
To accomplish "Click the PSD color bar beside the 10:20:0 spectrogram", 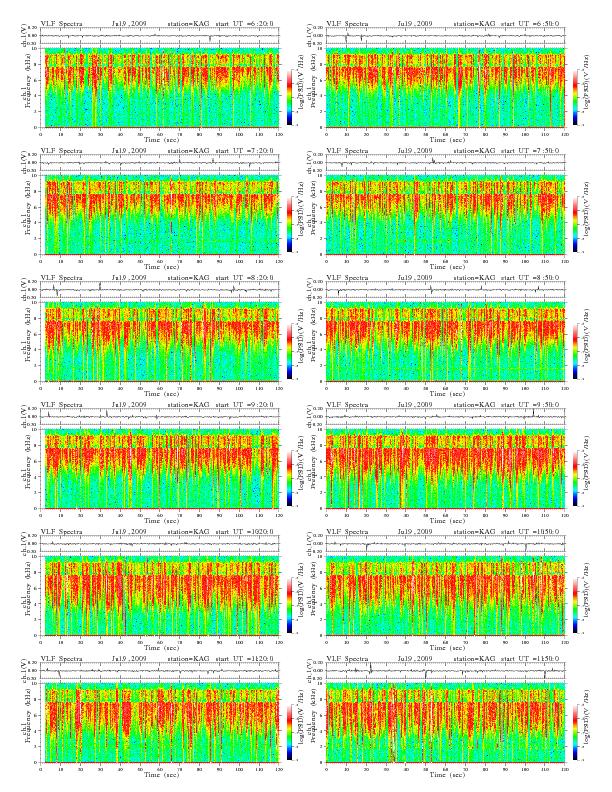I will pos(289,605).
